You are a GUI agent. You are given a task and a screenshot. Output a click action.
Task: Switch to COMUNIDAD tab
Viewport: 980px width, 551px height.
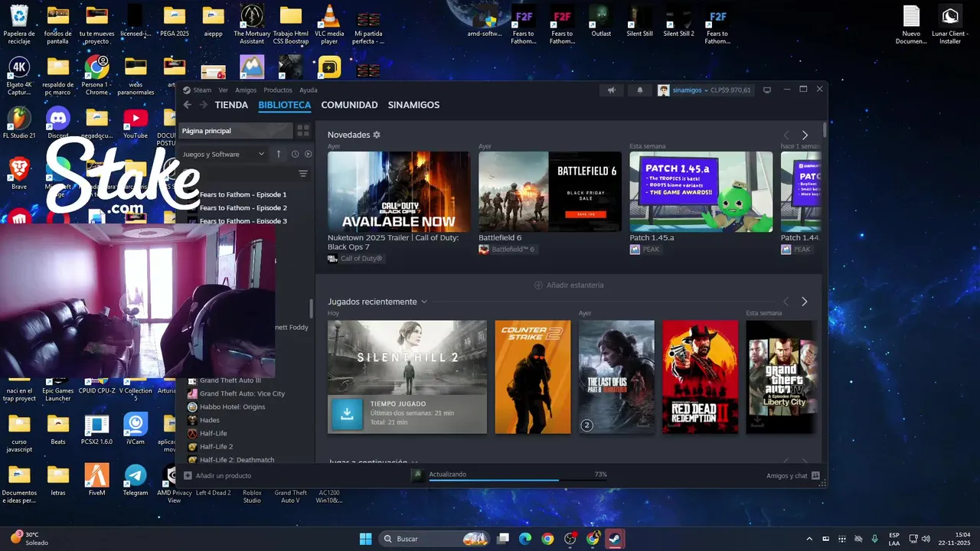pos(349,105)
